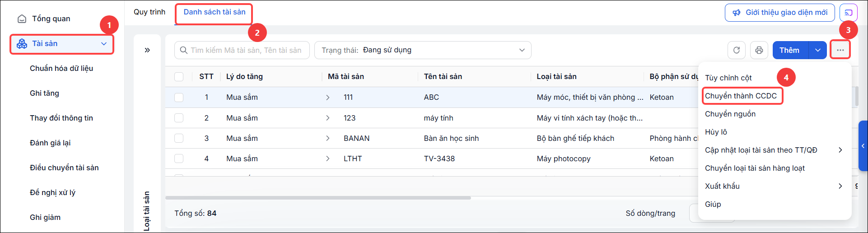The height and width of the screenshot is (233, 868).
Task: Click the vertical Loại tài sản label
Action: tap(147, 211)
